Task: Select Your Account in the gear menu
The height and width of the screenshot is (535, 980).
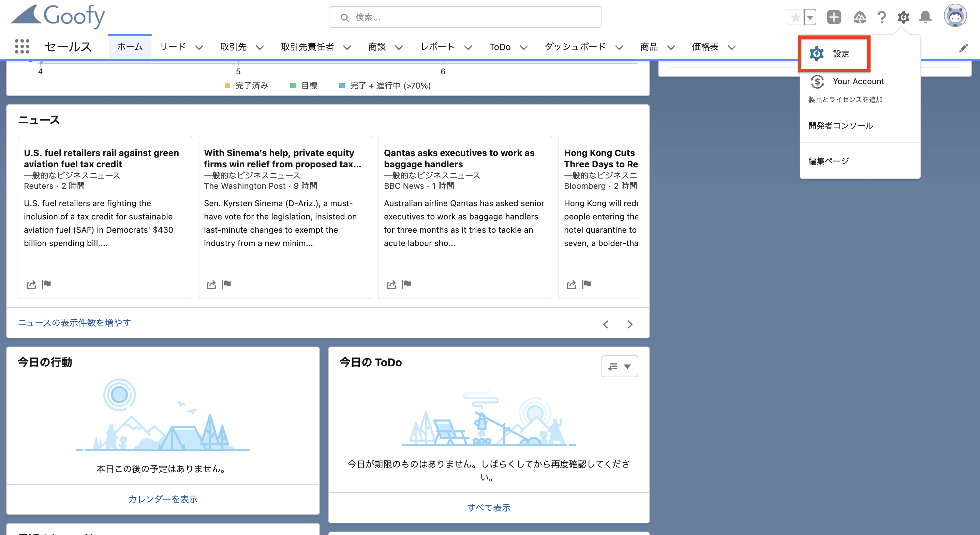Action: [858, 81]
